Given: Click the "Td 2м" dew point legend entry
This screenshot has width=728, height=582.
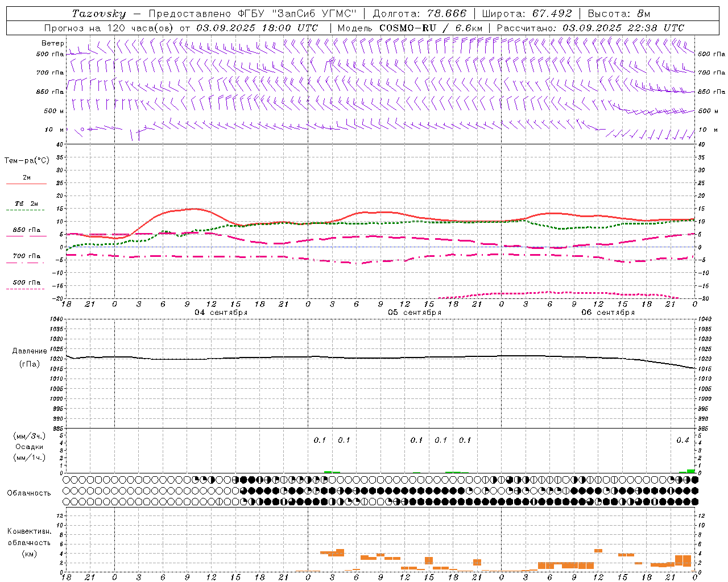Looking at the screenshot, I should coord(27,203).
